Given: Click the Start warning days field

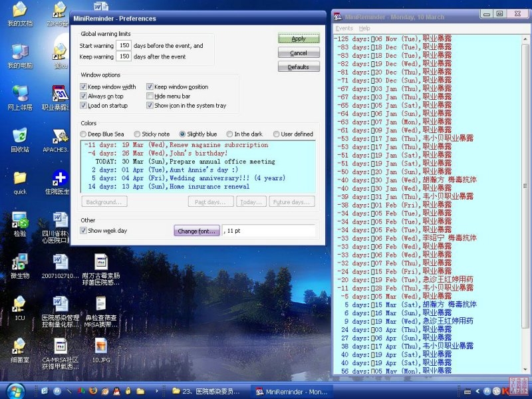Looking at the screenshot, I should point(124,46).
